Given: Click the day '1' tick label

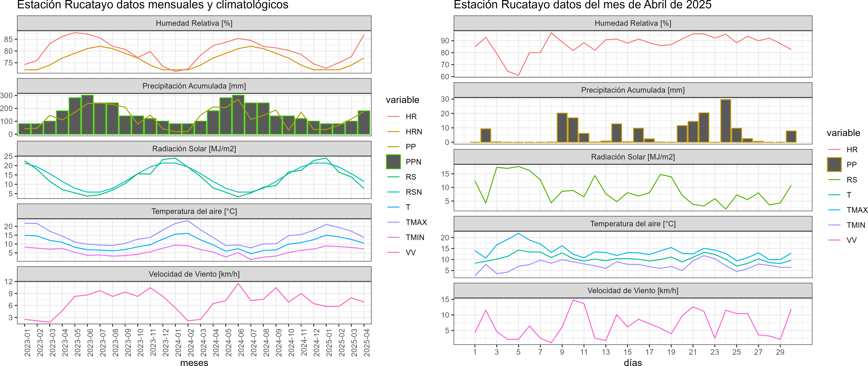Looking at the screenshot, I should 475,352.
